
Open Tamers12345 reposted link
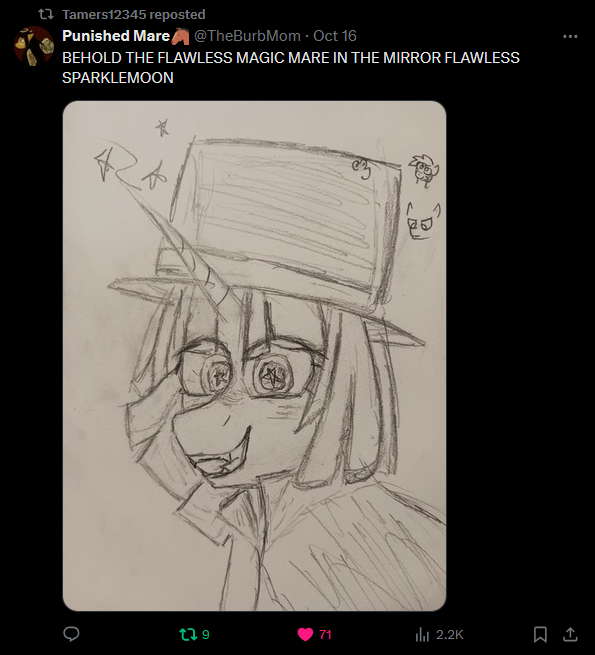tap(134, 15)
